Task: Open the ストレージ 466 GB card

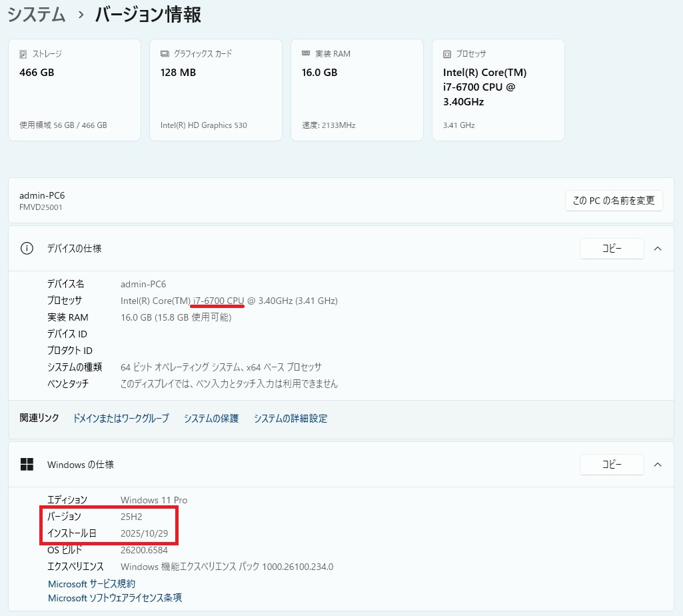Action: (75, 90)
